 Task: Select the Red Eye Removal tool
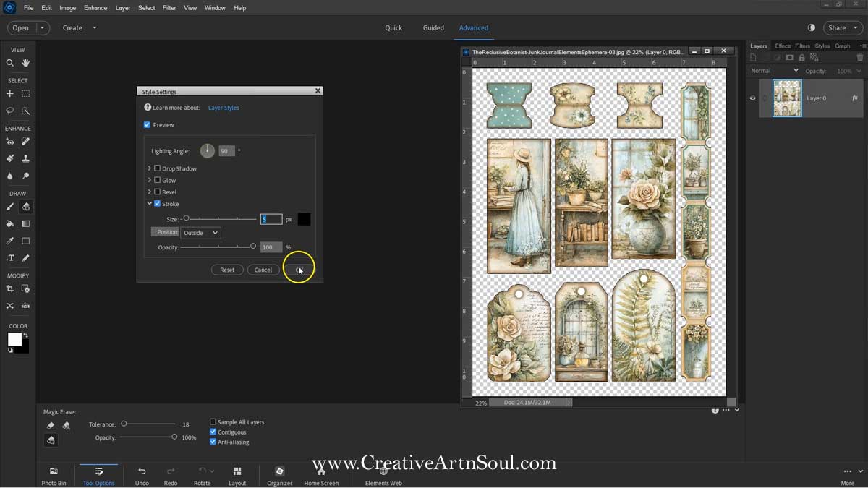(10, 142)
